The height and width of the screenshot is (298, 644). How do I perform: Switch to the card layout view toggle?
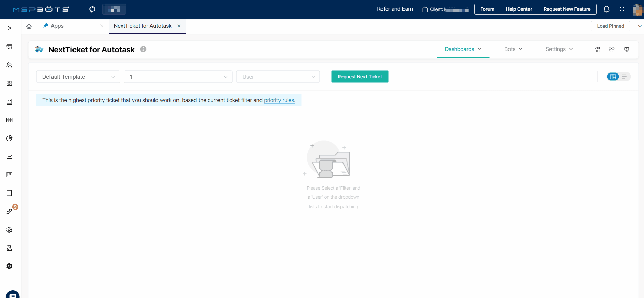613,77
